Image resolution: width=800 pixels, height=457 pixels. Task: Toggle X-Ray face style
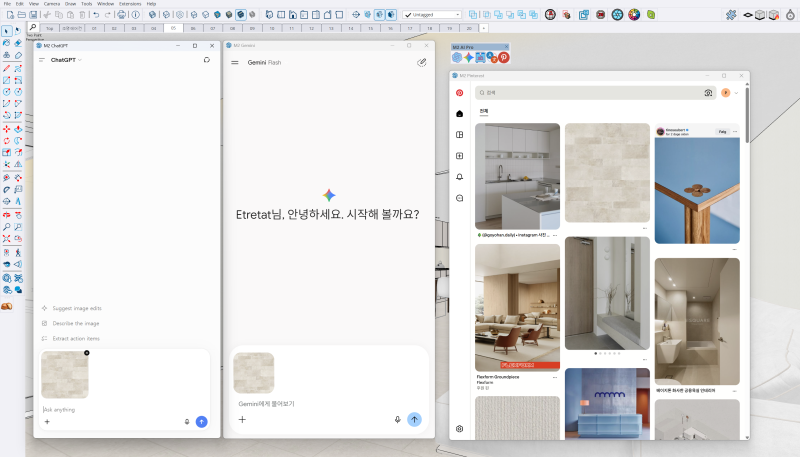click(152, 15)
